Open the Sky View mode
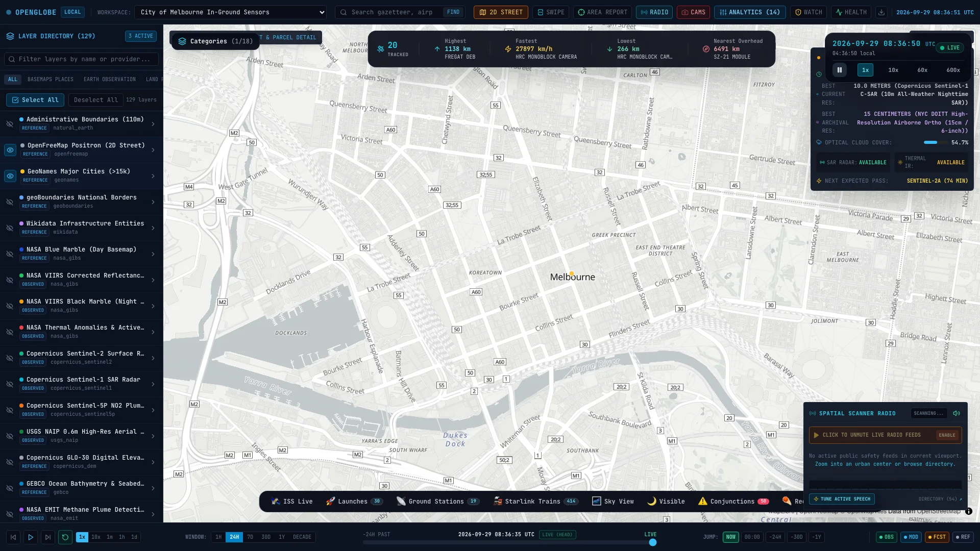 pyautogui.click(x=613, y=502)
